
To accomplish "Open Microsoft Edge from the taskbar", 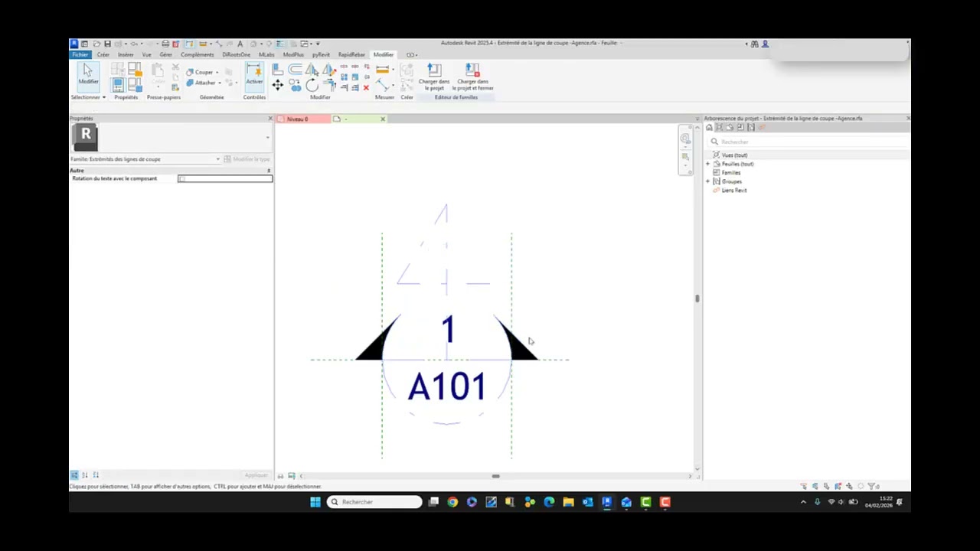I will (549, 502).
